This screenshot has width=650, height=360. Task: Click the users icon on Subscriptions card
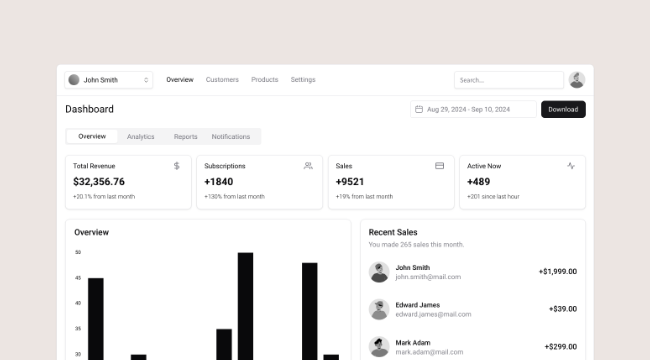coord(308,166)
